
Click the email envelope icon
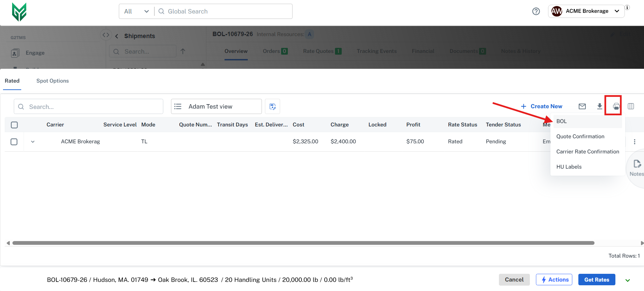[582, 107]
